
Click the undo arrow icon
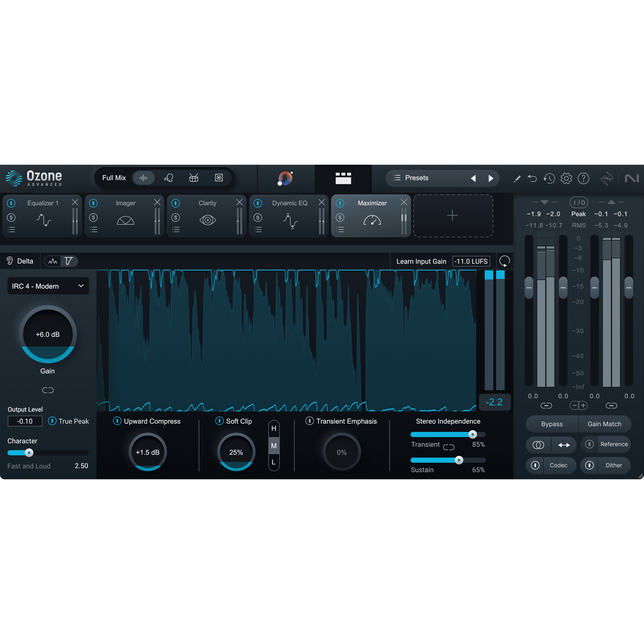click(532, 178)
